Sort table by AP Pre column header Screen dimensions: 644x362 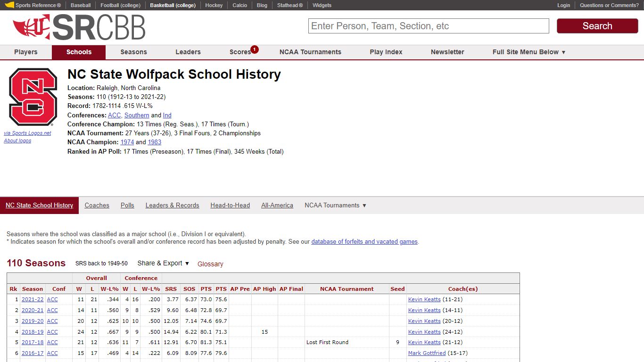[240, 289]
